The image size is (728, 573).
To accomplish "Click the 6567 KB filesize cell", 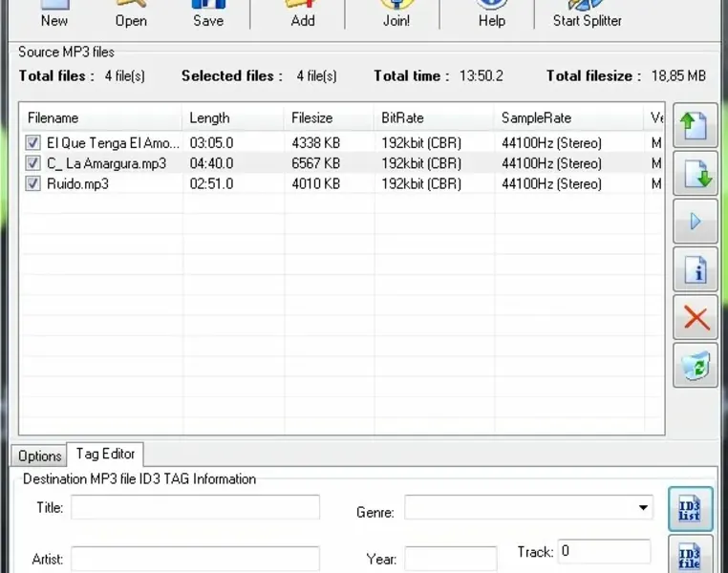I will (x=315, y=163).
